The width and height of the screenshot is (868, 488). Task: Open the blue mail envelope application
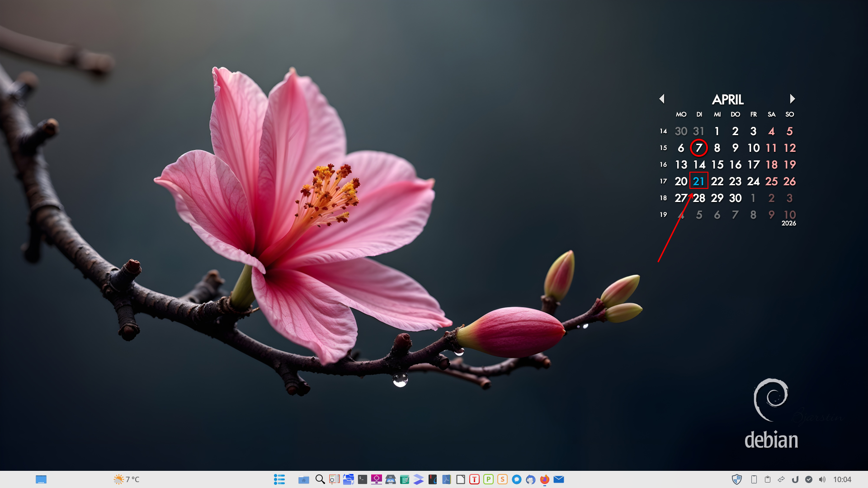(x=559, y=479)
